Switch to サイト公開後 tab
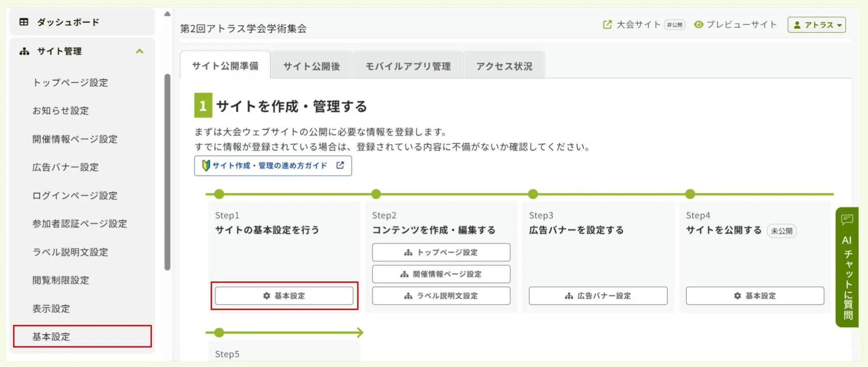The height and width of the screenshot is (367, 868). (311, 66)
